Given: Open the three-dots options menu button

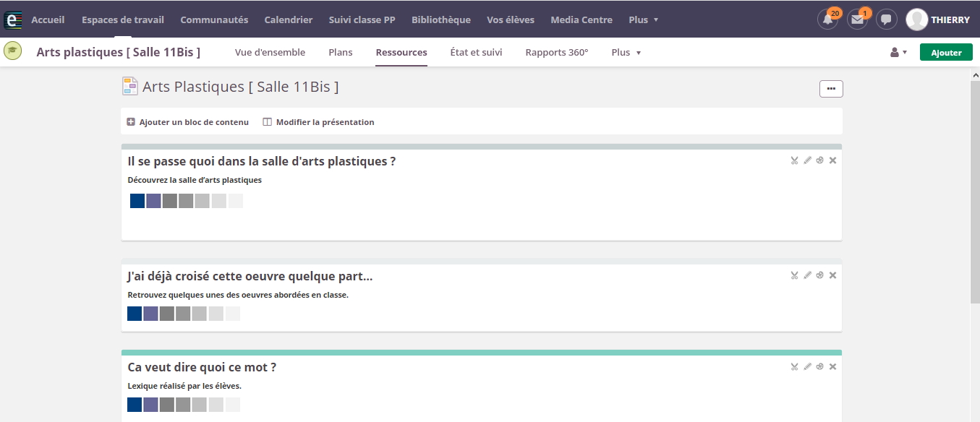Looking at the screenshot, I should (831, 88).
